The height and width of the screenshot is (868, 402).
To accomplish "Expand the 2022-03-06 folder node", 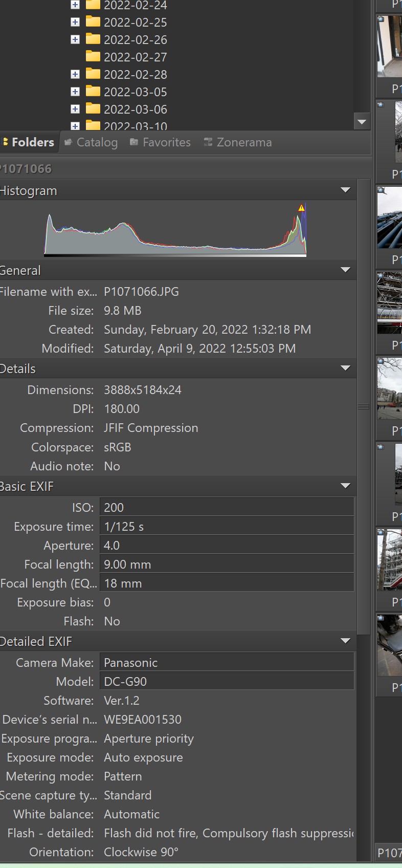I will [x=75, y=109].
